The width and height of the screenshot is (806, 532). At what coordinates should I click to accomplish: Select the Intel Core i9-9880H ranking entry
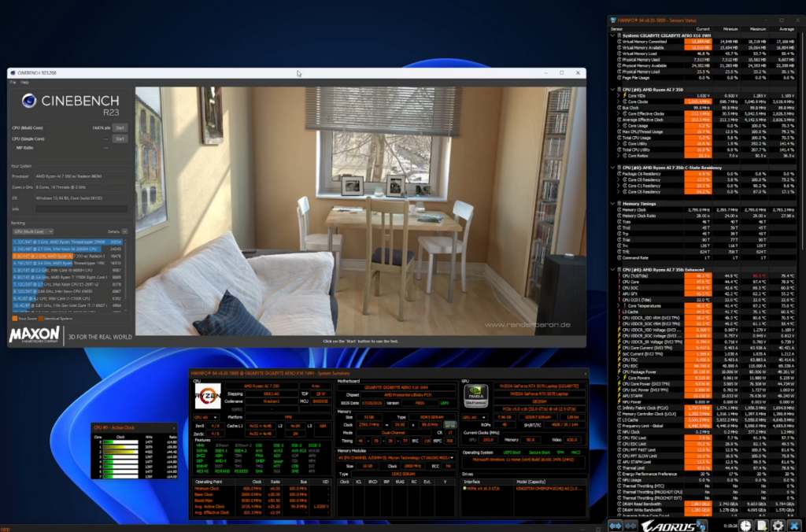(67, 270)
